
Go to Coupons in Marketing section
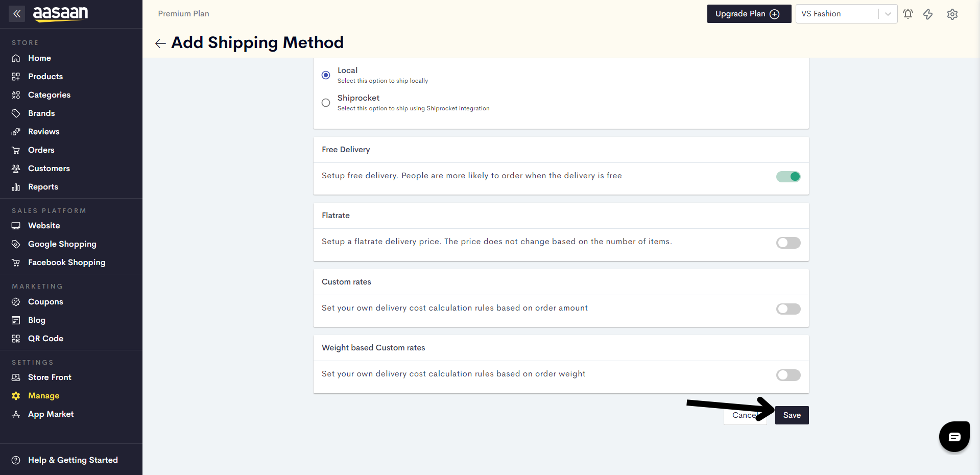[x=45, y=302]
